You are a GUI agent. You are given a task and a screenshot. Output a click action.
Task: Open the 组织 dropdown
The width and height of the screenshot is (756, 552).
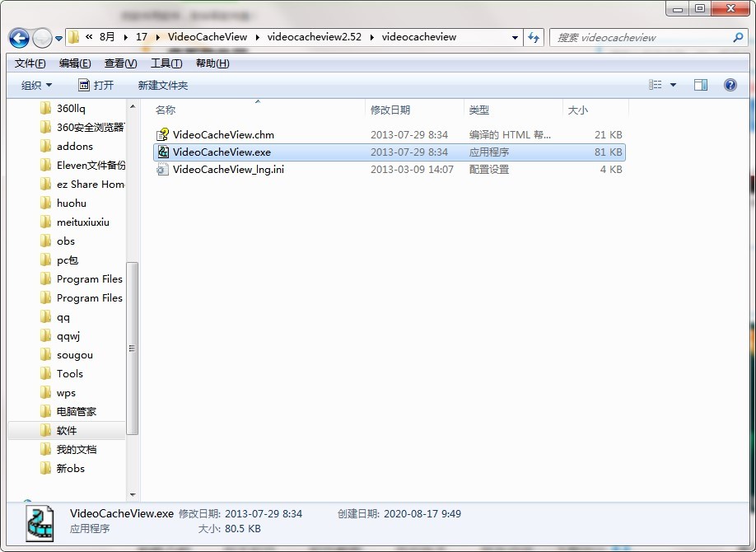[x=36, y=86]
